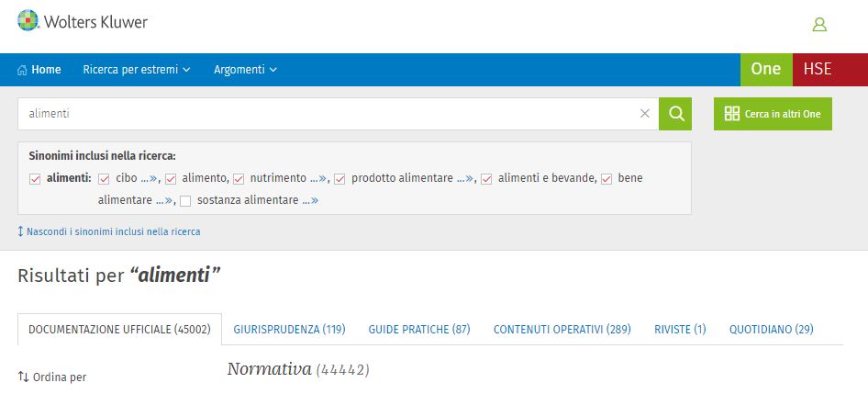Screen dimensions: 868x394
Task: Toggle the nutrimento synonym checkbox
Action: (239, 178)
